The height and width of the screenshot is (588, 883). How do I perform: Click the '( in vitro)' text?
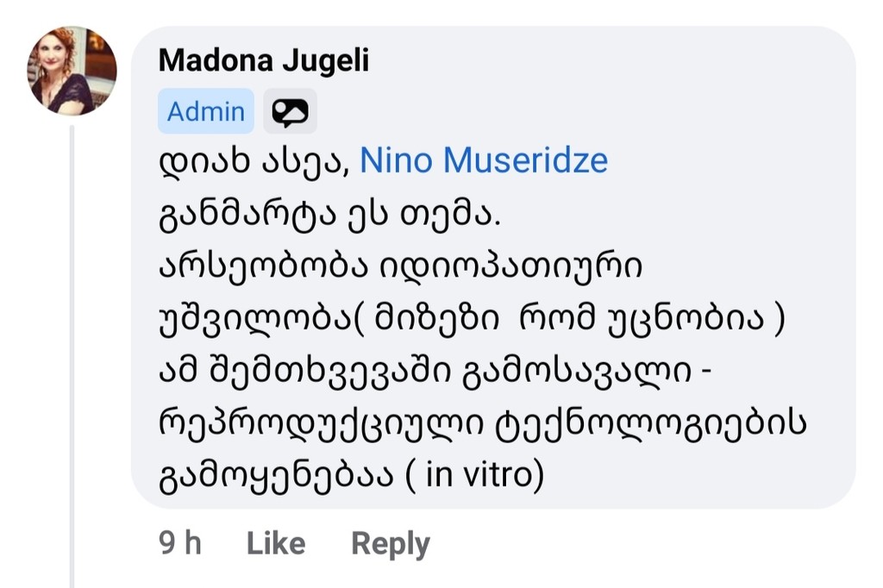click(x=475, y=475)
